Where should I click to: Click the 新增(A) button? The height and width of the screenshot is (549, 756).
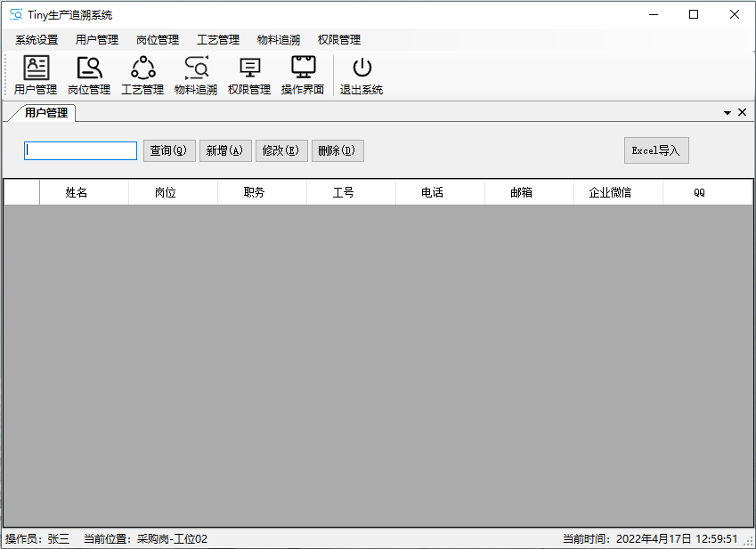(224, 151)
